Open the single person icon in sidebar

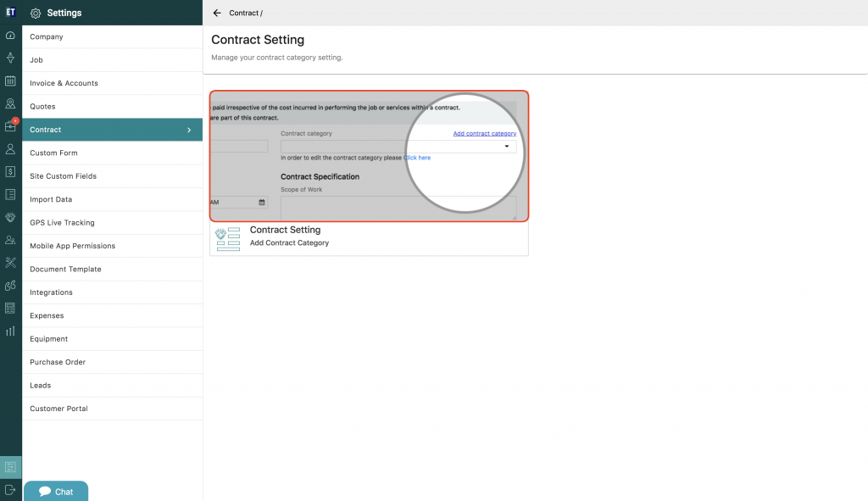click(x=10, y=149)
